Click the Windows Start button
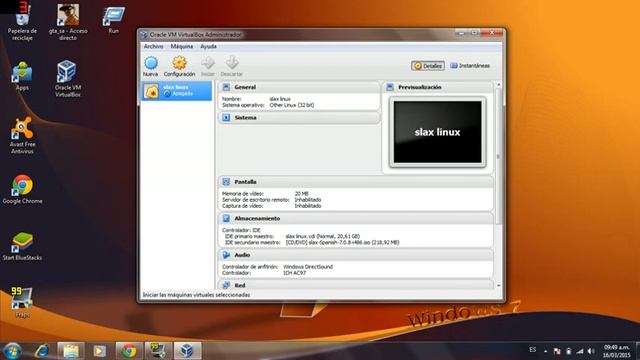Screen dimensions: 640x360 (x=12, y=351)
